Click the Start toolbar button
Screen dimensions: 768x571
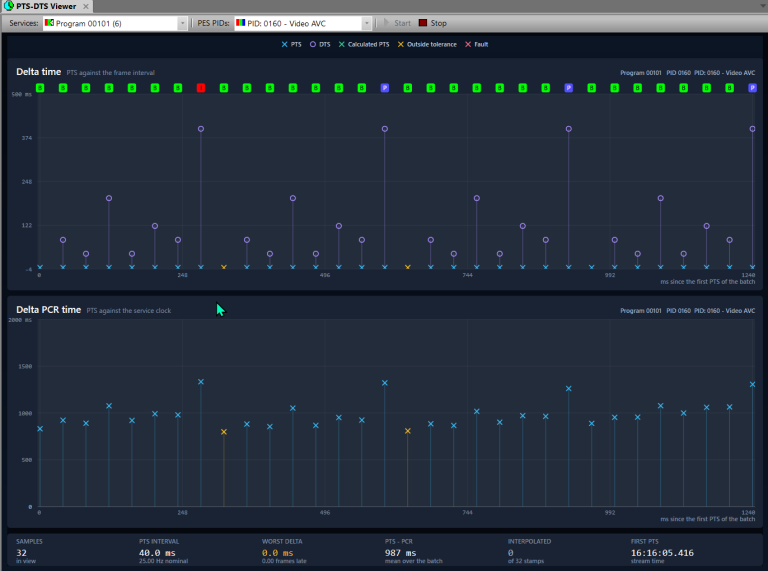pyautogui.click(x=397, y=23)
